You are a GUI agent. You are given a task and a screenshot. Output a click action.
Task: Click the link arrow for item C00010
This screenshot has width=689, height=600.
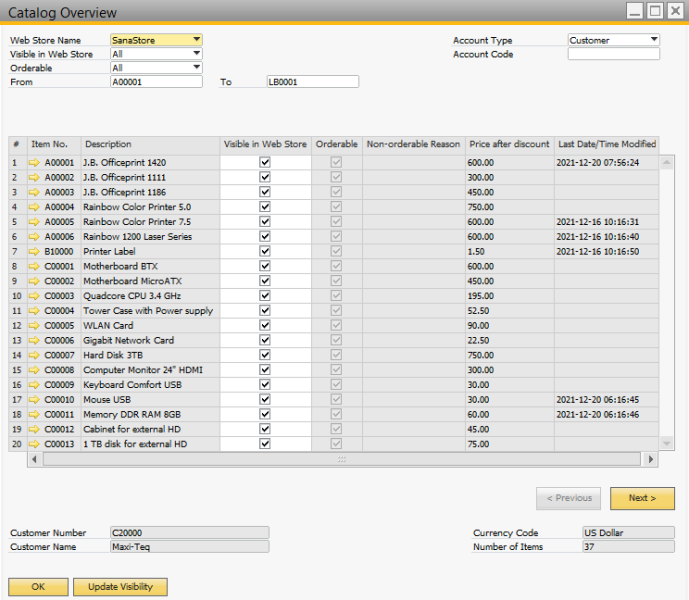[x=34, y=399]
